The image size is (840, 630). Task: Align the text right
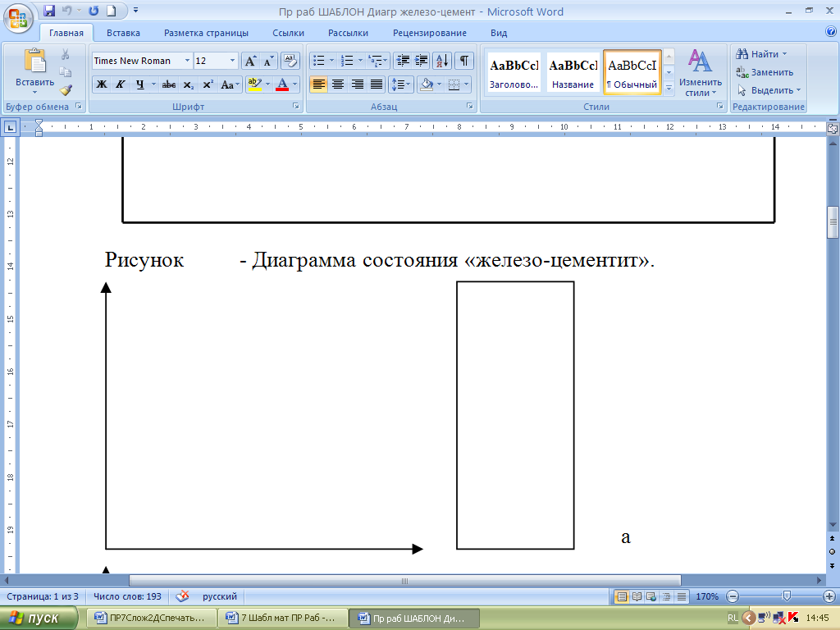[x=358, y=84]
